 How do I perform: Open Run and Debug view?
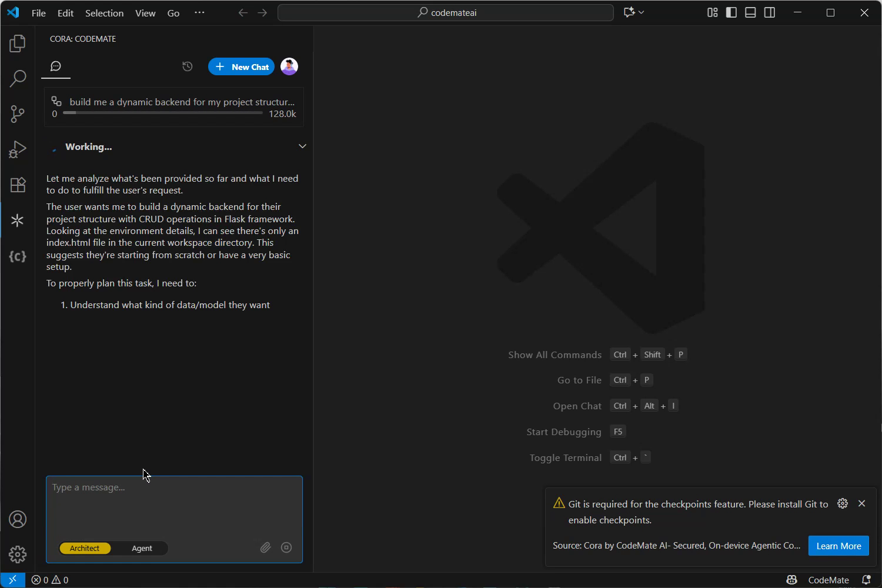pyautogui.click(x=18, y=149)
